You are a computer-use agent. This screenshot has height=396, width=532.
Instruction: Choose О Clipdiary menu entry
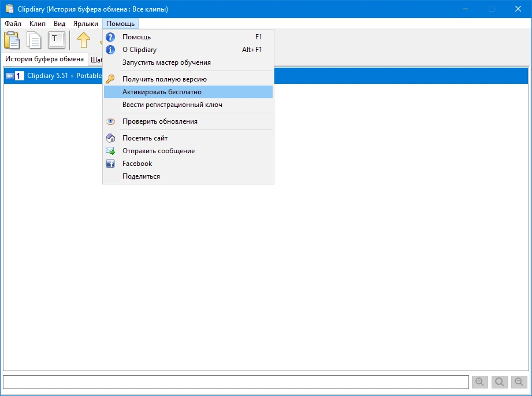pyautogui.click(x=188, y=50)
